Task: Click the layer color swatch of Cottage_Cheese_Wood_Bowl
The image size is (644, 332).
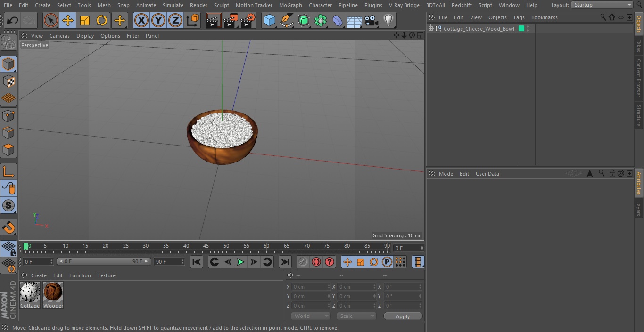Action: [521, 29]
